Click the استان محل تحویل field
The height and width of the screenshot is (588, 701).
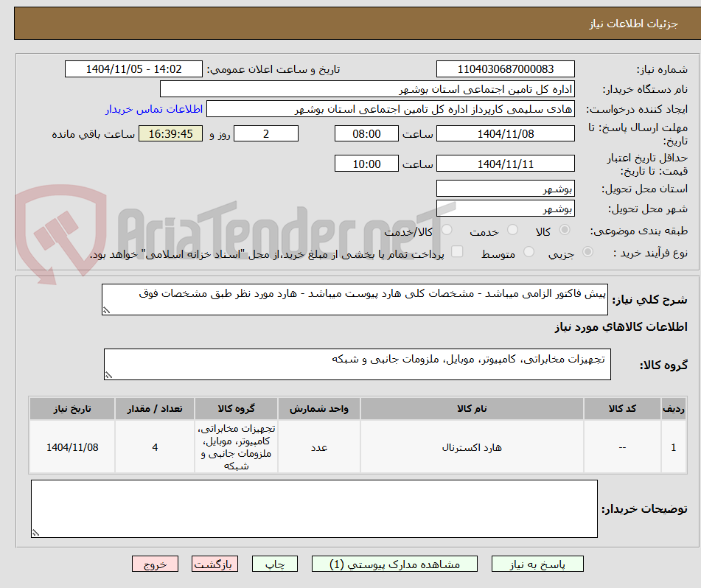coord(505,189)
